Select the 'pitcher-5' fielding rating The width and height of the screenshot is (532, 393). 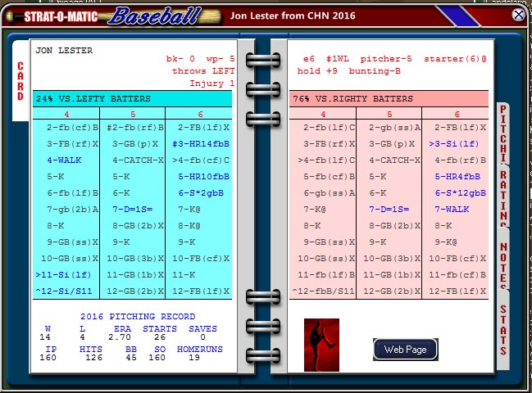point(386,59)
